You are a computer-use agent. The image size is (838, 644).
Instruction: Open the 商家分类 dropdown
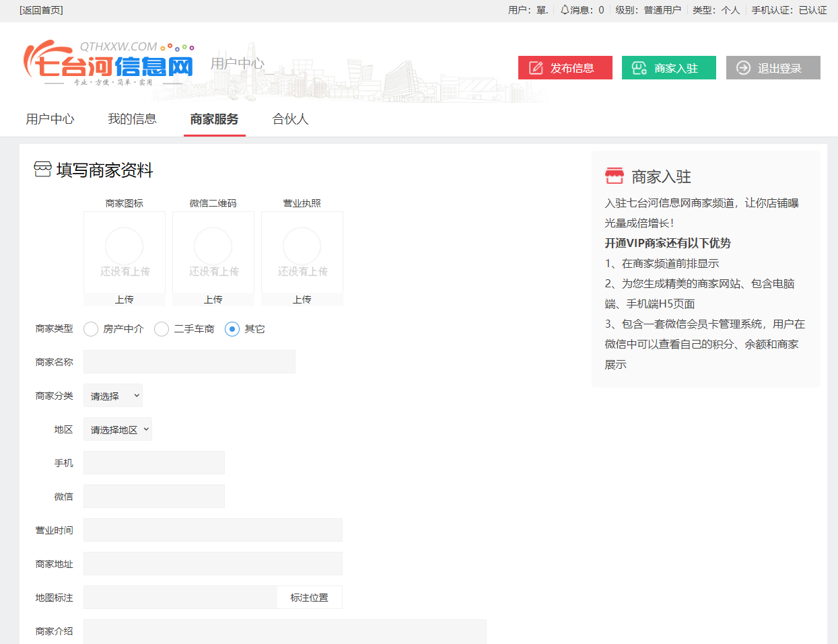(x=113, y=396)
